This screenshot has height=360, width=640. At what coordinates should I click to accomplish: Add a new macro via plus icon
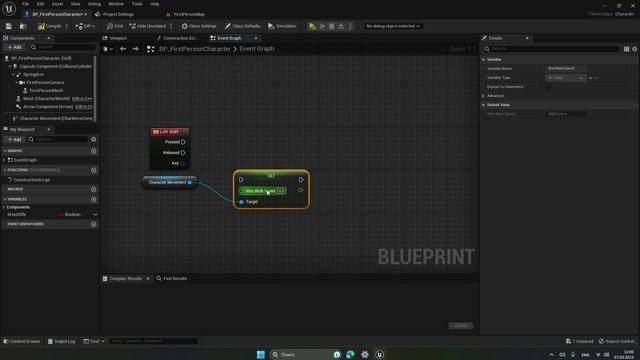pos(93,189)
